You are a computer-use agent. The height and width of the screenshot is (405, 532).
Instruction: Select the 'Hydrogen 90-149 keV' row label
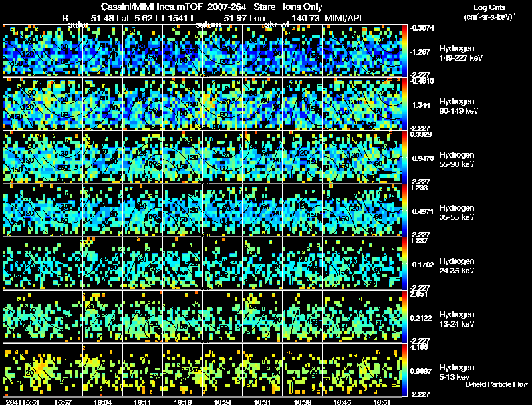pos(459,106)
